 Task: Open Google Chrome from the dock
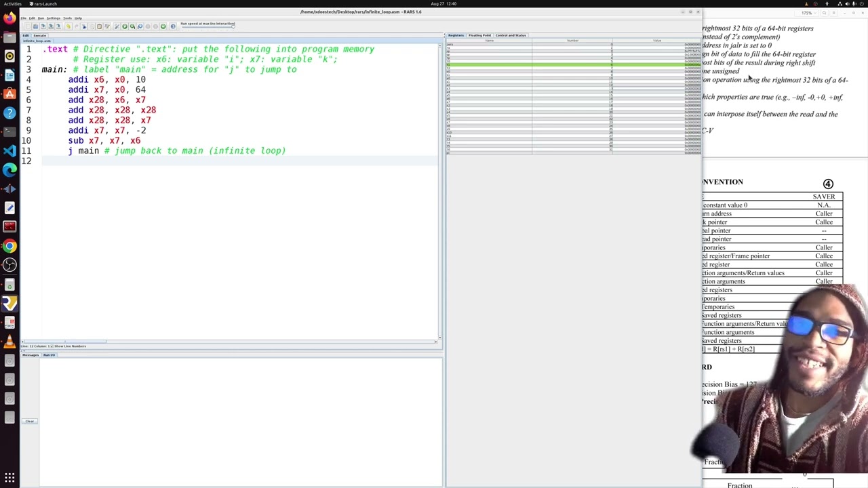(9, 246)
